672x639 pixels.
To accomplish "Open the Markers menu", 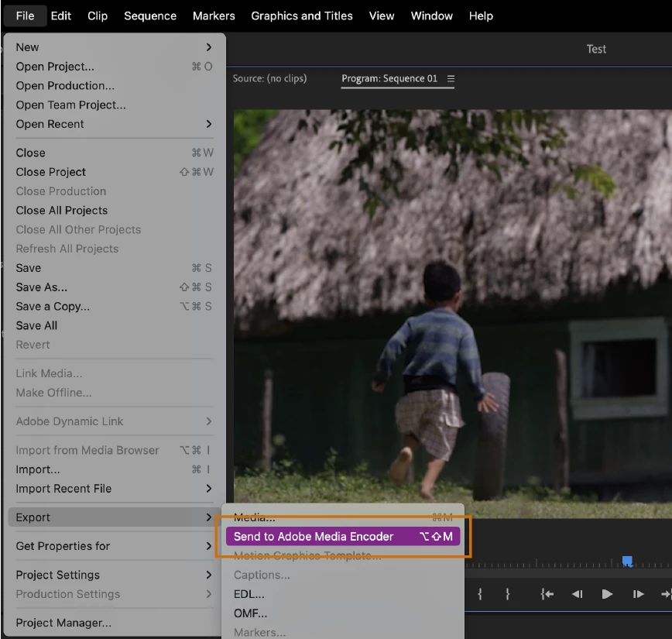I will click(214, 15).
